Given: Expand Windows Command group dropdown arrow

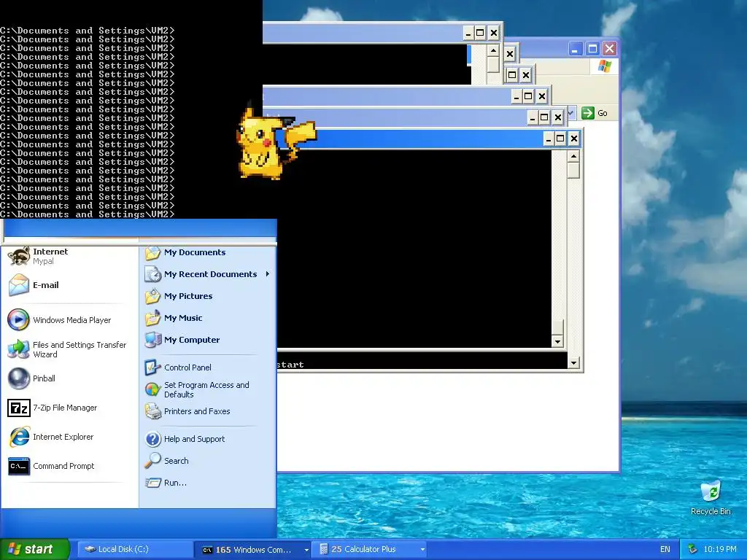Looking at the screenshot, I should tap(306, 550).
